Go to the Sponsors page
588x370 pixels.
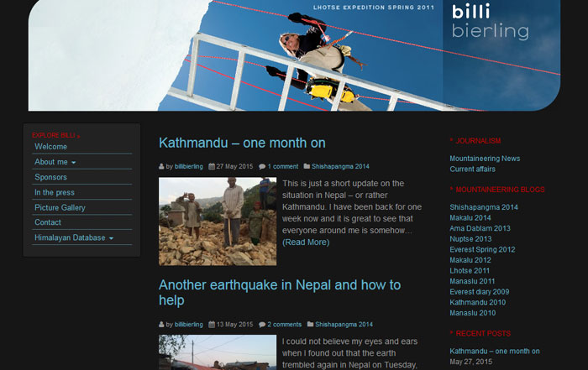click(50, 177)
